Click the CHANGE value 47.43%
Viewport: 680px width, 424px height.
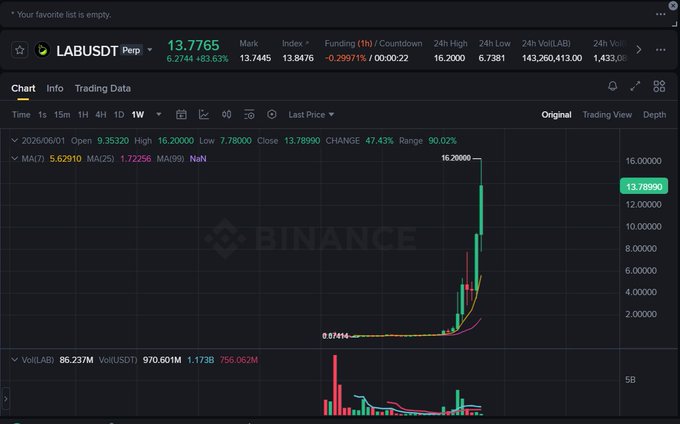click(x=379, y=141)
